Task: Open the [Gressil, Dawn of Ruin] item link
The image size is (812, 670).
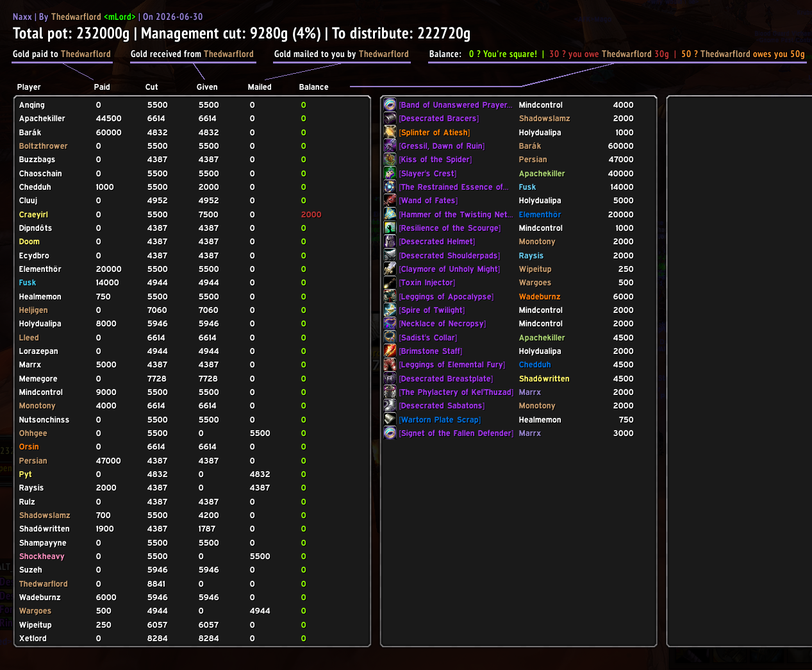Action: (x=442, y=146)
